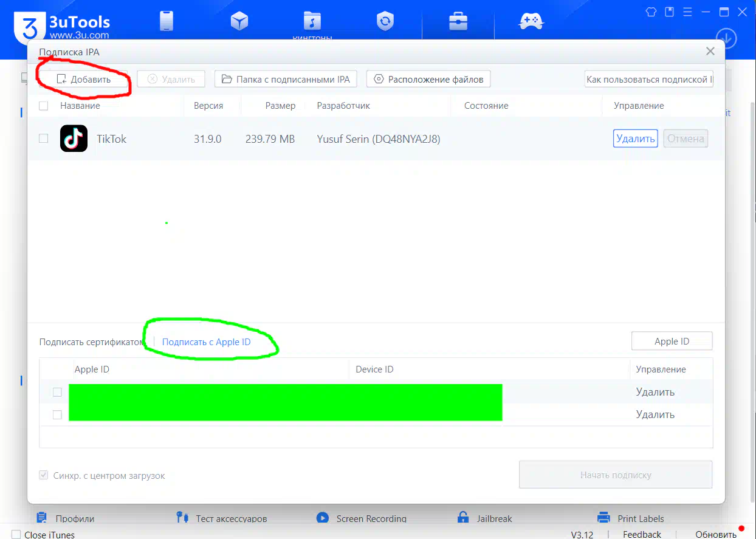Click the Apple ID column header
This screenshot has height=539, width=756.
point(92,369)
